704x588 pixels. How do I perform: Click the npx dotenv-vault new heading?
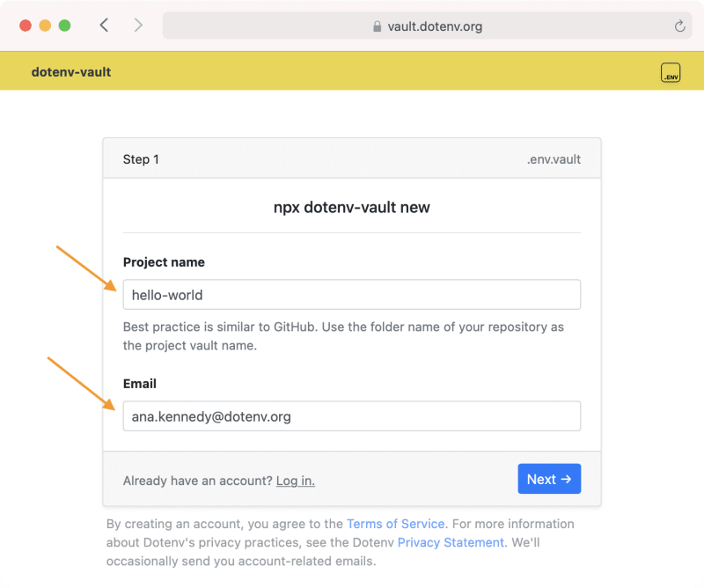click(x=352, y=207)
